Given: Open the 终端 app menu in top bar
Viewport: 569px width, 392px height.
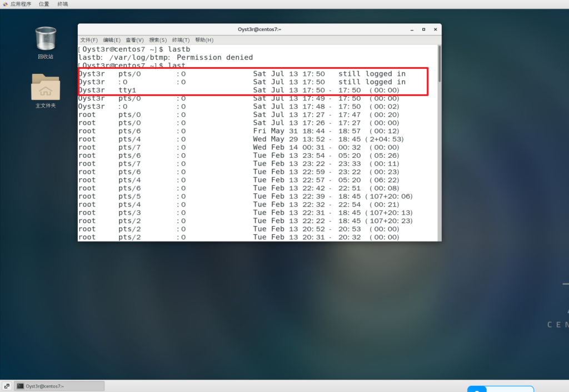Looking at the screenshot, I should click(63, 4).
